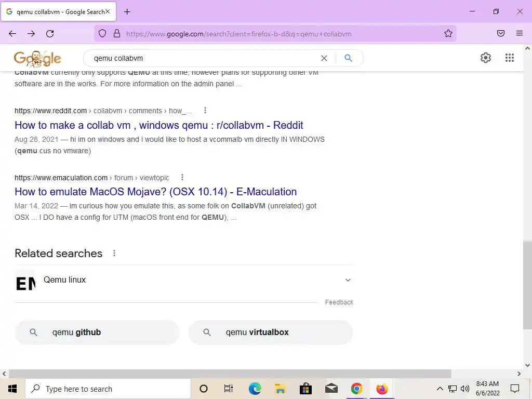Image resolution: width=532 pixels, height=399 pixels.
Task: Switch to Google Chrome on taskbar
Action: [x=356, y=389]
